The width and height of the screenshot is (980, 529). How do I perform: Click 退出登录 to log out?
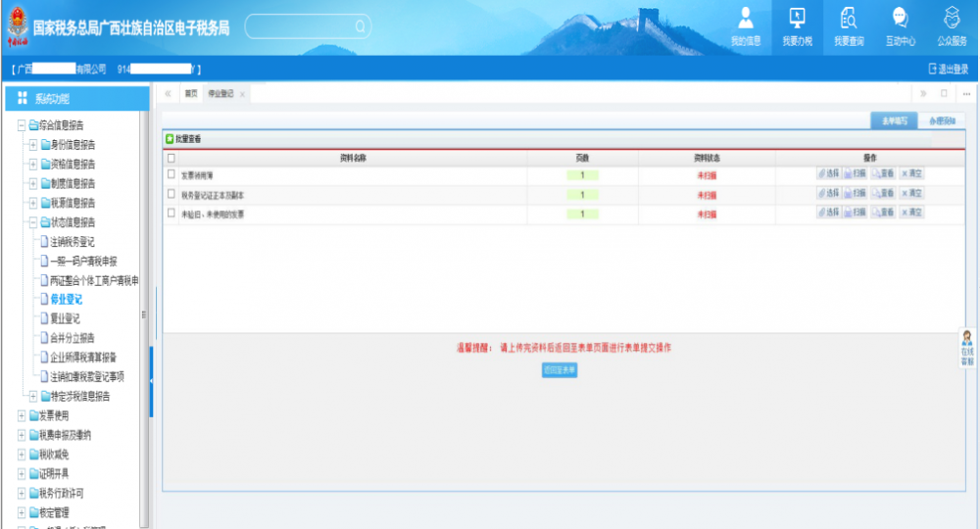coord(948,70)
